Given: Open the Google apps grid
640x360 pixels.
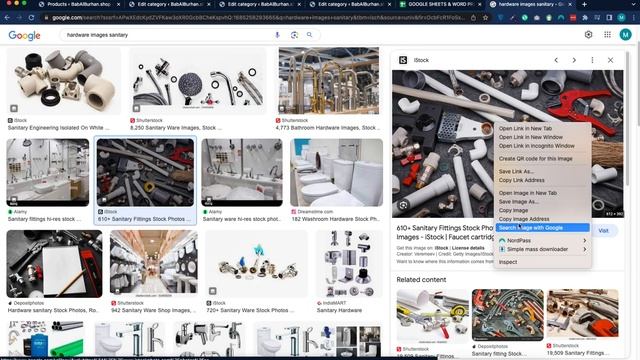Looking at the screenshot, I should (x=607, y=35).
